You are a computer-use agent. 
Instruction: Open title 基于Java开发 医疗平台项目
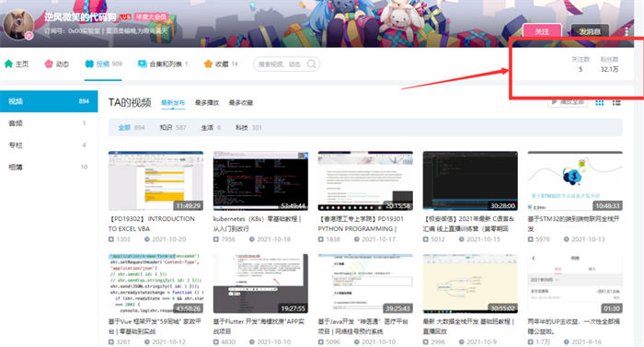tap(363, 326)
